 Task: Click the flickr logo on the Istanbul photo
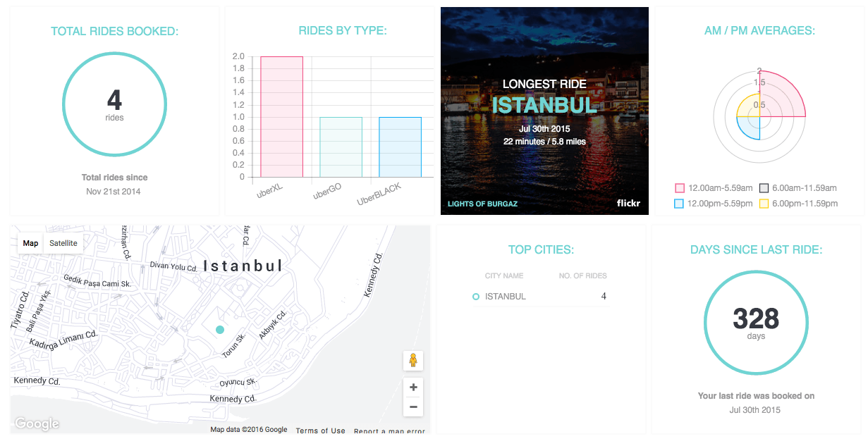(628, 202)
